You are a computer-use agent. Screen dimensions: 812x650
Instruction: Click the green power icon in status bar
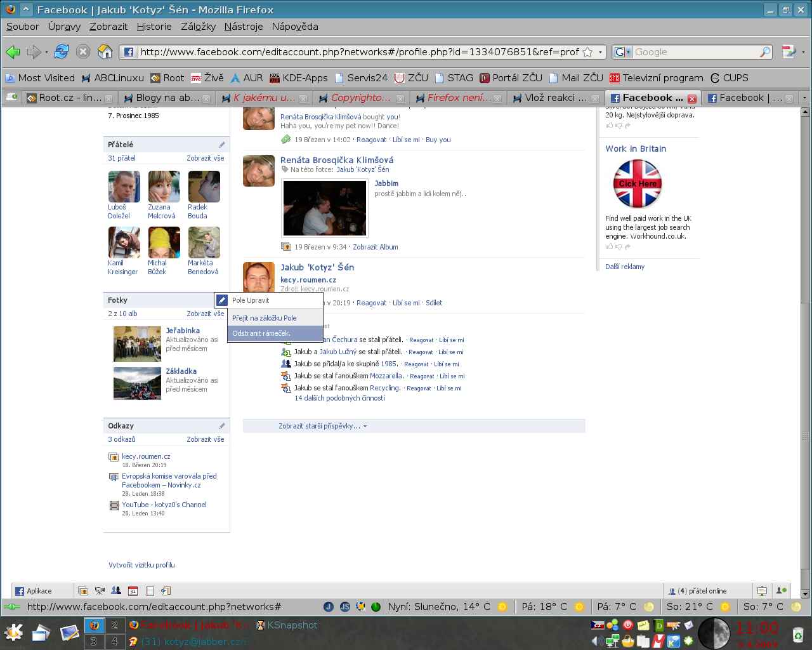point(376,607)
